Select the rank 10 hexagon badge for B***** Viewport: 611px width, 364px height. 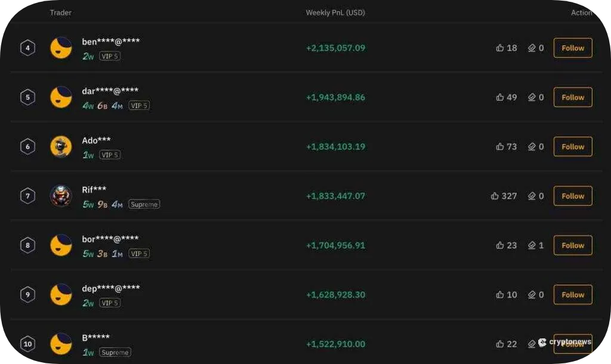point(27,344)
